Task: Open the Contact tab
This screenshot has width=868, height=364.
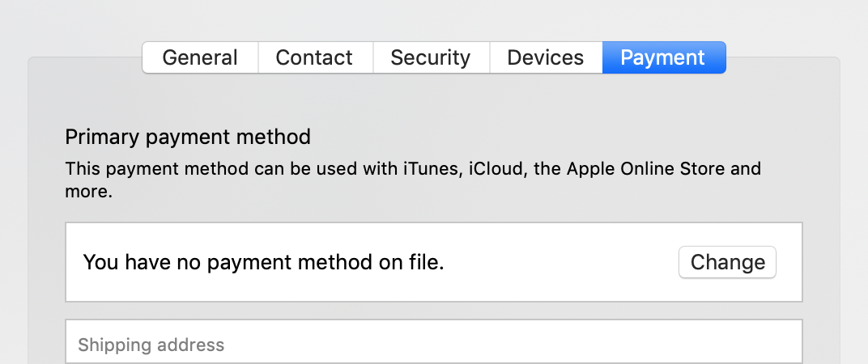Action: tap(314, 58)
